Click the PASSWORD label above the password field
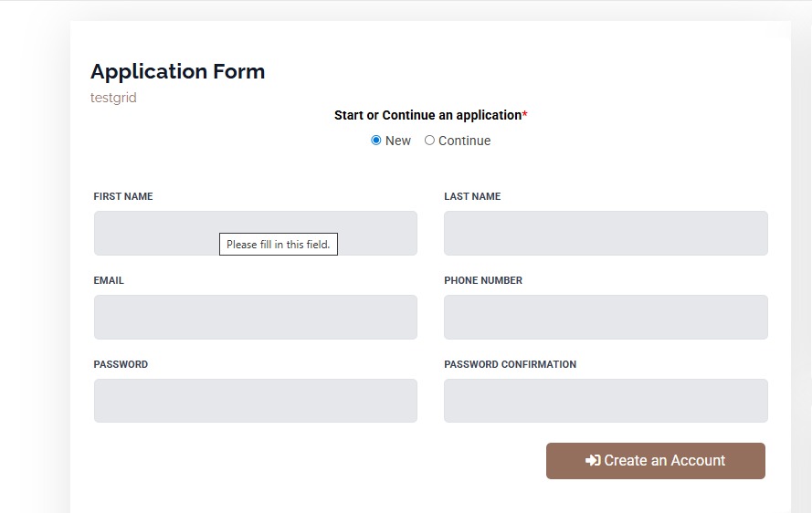This screenshot has width=812, height=513. tap(121, 364)
